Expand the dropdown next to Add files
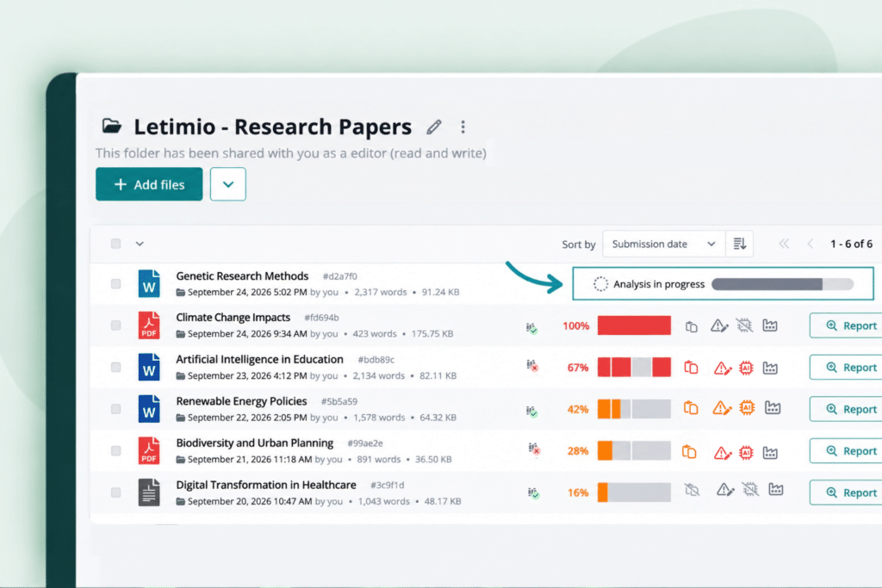This screenshot has width=882, height=588. tap(227, 184)
